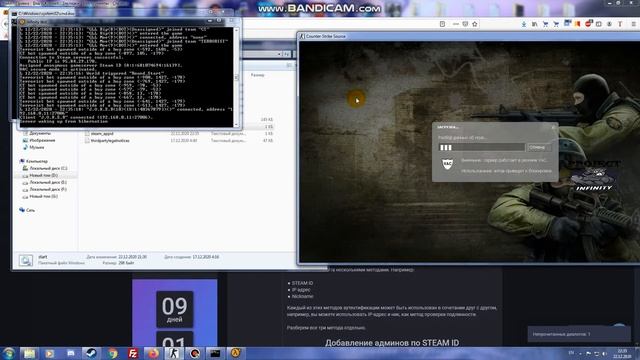Image resolution: width=640 pixels, height=360 pixels.
Task: Click the red adblock extension icon
Action: (588, 24)
